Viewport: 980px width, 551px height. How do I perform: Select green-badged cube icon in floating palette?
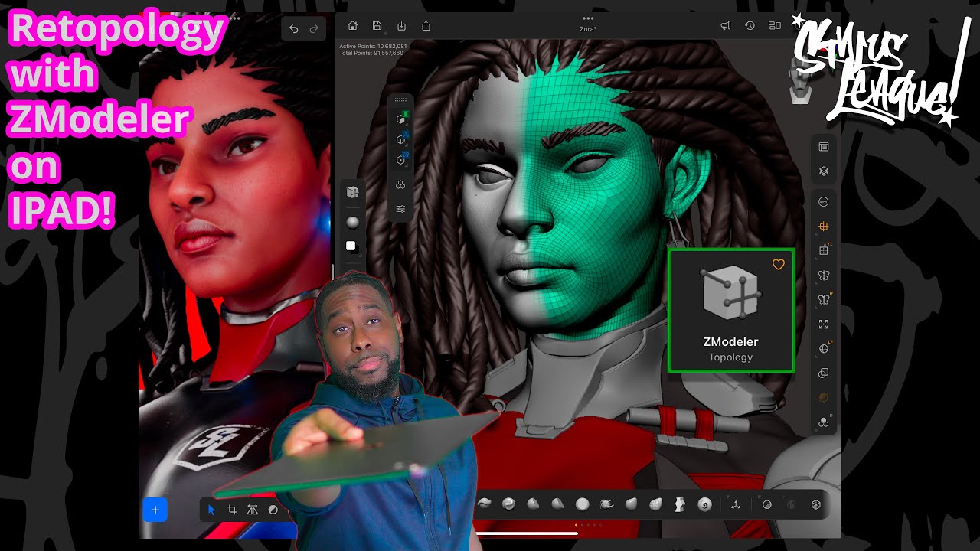tap(401, 119)
